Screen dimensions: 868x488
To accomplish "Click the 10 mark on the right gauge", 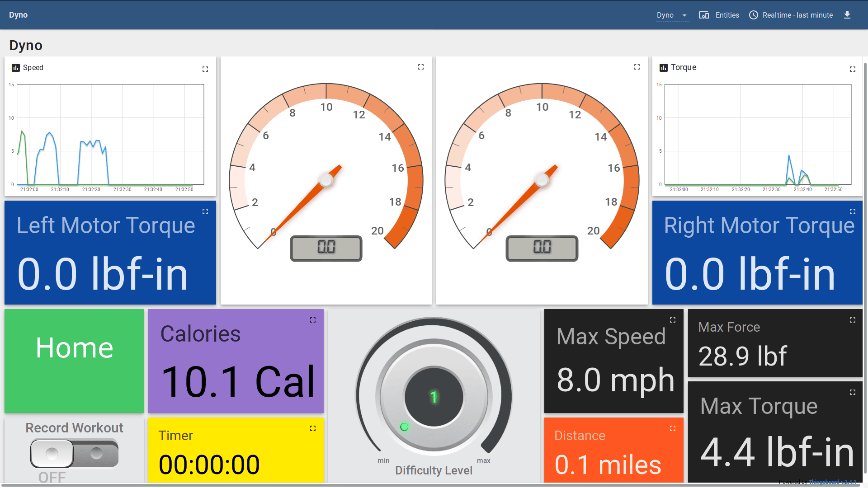I will [542, 107].
